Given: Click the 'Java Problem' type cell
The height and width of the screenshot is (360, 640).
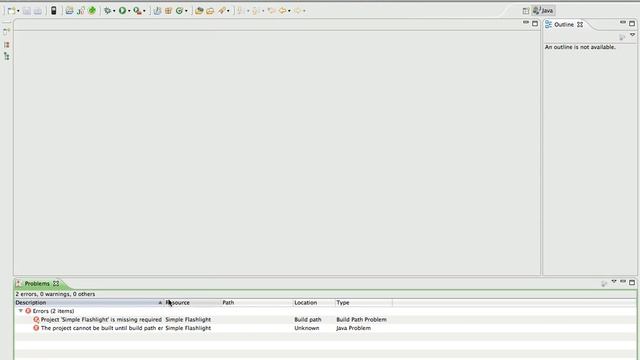Looking at the screenshot, I should [353, 328].
